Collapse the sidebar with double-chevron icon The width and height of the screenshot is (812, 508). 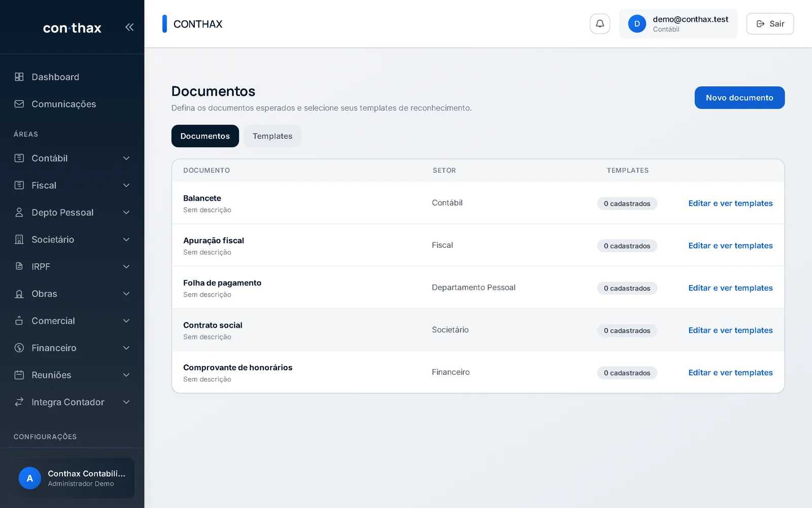pos(129,27)
